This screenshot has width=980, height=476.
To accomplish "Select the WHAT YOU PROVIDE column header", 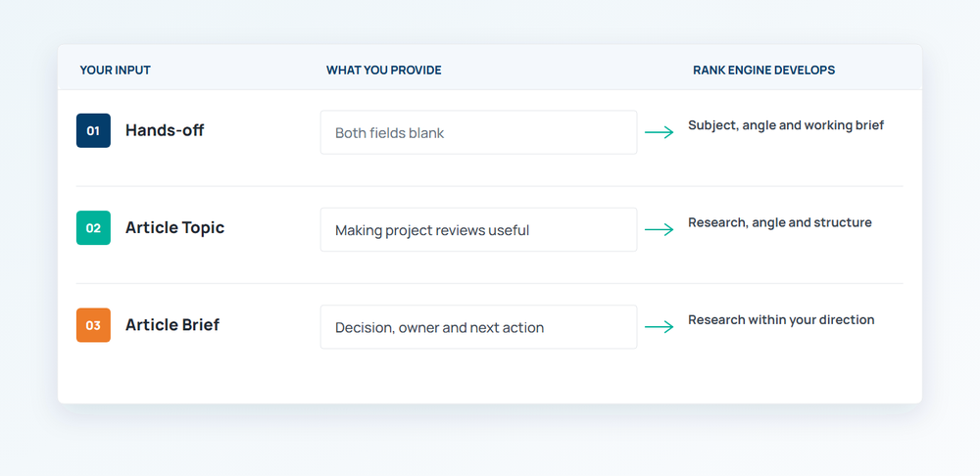I will click(x=384, y=70).
